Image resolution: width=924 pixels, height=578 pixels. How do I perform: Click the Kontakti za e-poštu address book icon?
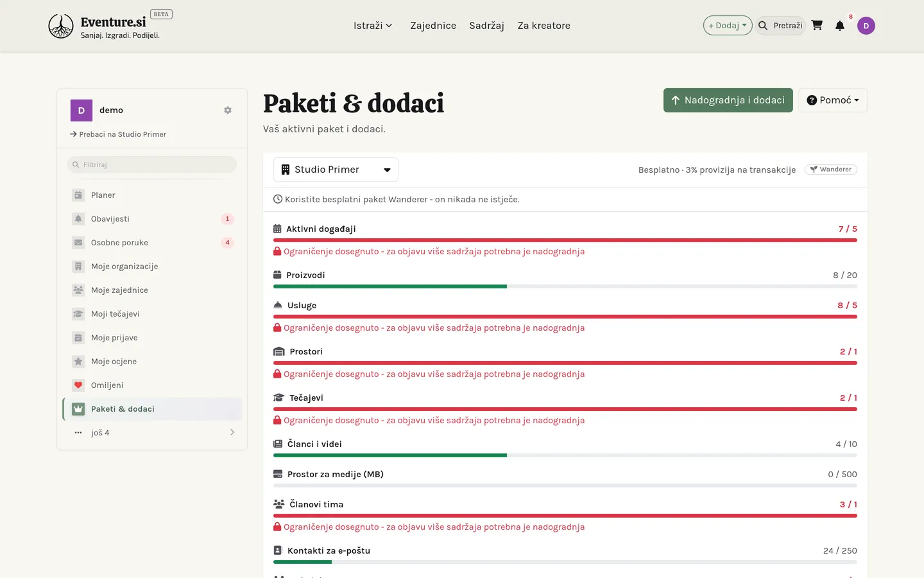tap(278, 550)
